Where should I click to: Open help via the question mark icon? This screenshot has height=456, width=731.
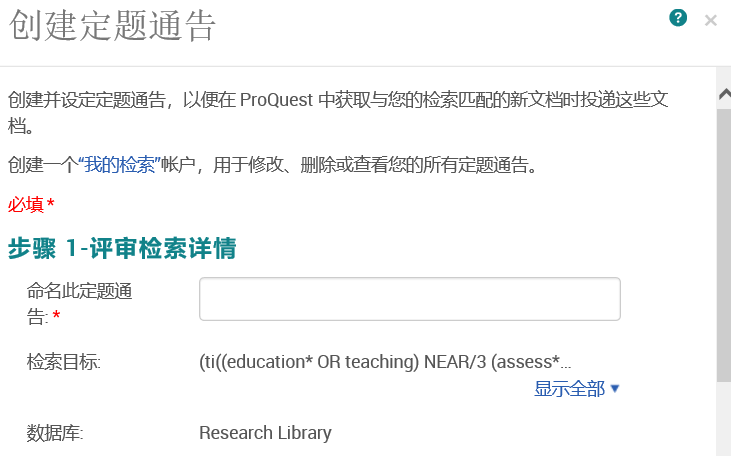pyautogui.click(x=678, y=18)
